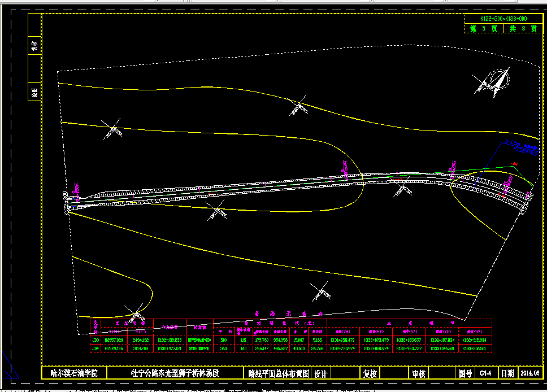
Task: Select the Y coordinate value 3114.703
Action: tap(141, 349)
